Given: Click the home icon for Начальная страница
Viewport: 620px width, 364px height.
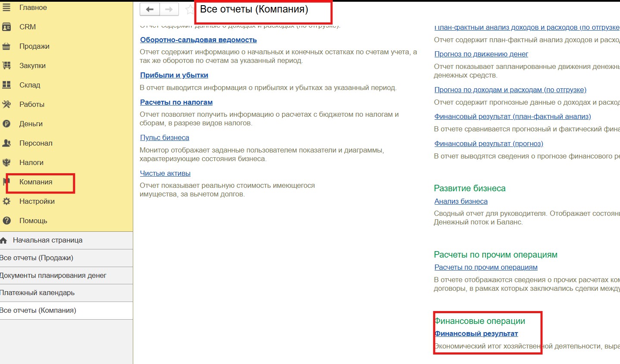Looking at the screenshot, I should [x=4, y=240].
